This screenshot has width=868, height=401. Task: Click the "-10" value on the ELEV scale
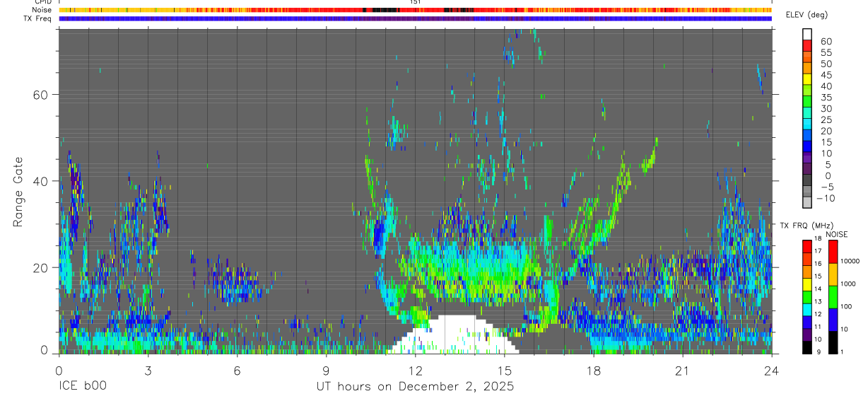(x=826, y=198)
